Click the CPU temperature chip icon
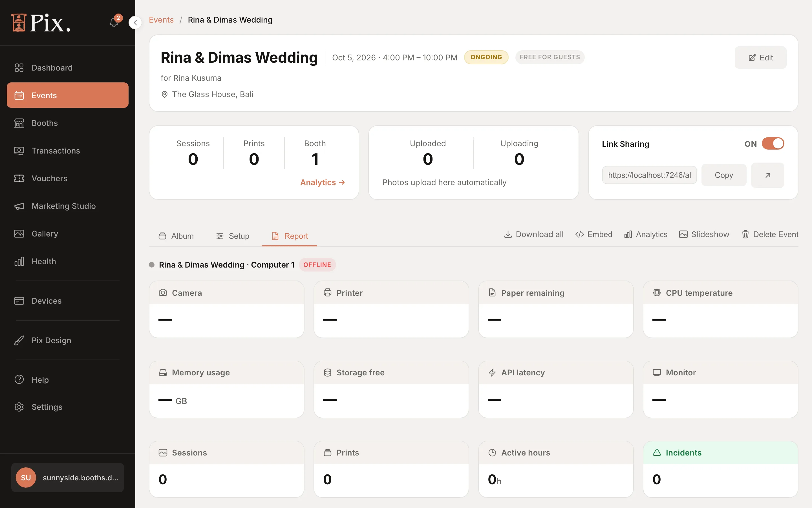 (x=657, y=293)
